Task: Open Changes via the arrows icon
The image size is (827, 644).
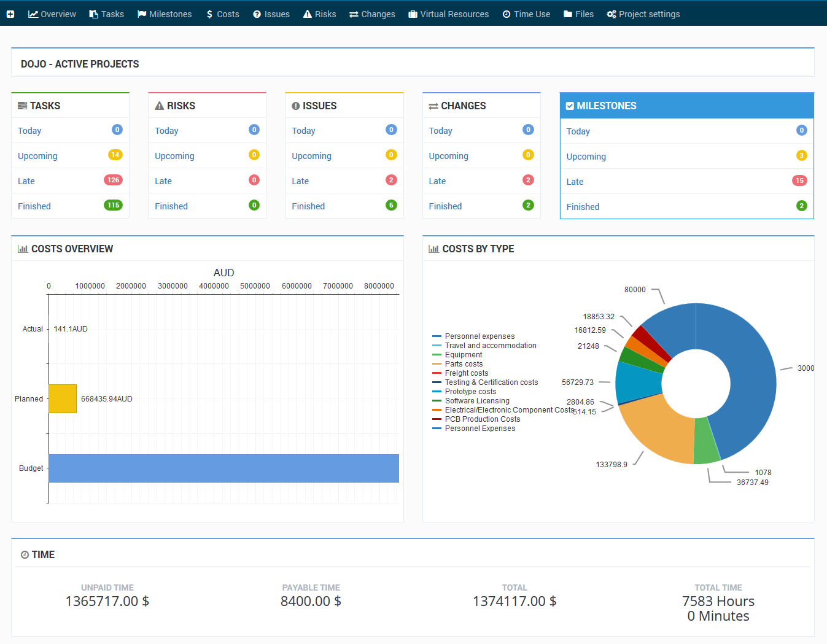Action: click(354, 14)
